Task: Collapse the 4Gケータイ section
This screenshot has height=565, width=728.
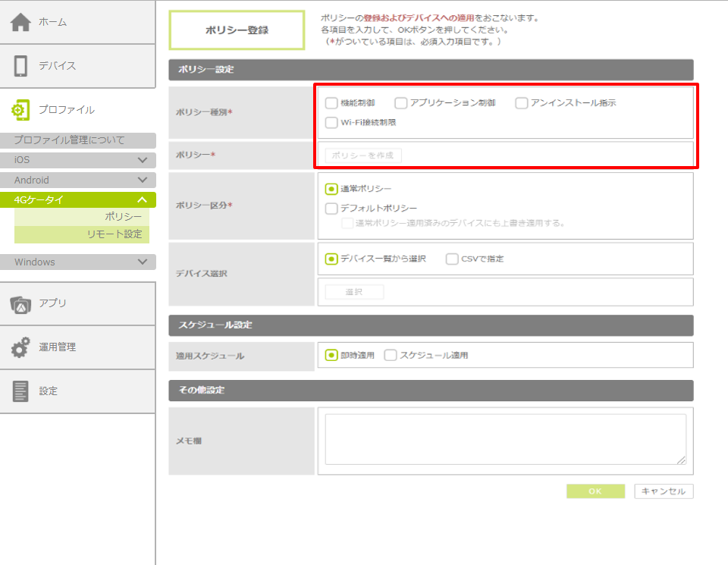Action: (x=142, y=200)
